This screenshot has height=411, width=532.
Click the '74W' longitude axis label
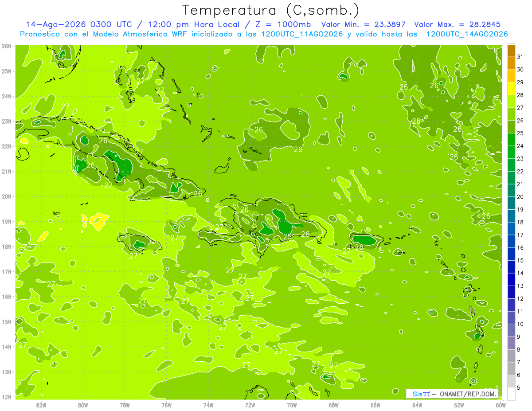pos(208,405)
